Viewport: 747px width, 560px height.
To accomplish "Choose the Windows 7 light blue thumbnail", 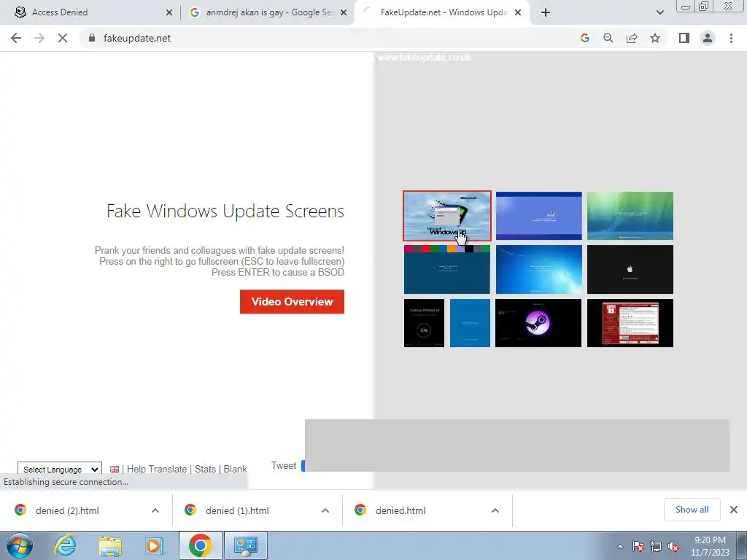I will tap(538, 269).
